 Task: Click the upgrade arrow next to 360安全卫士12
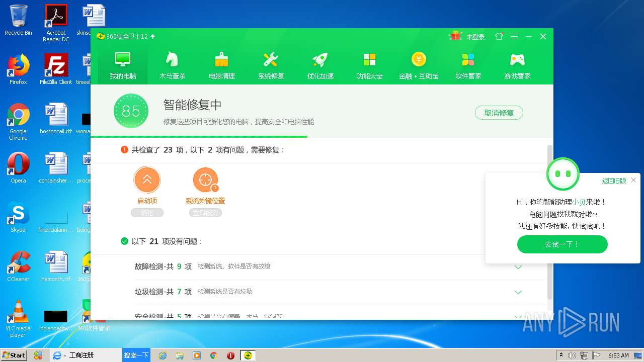click(x=153, y=37)
